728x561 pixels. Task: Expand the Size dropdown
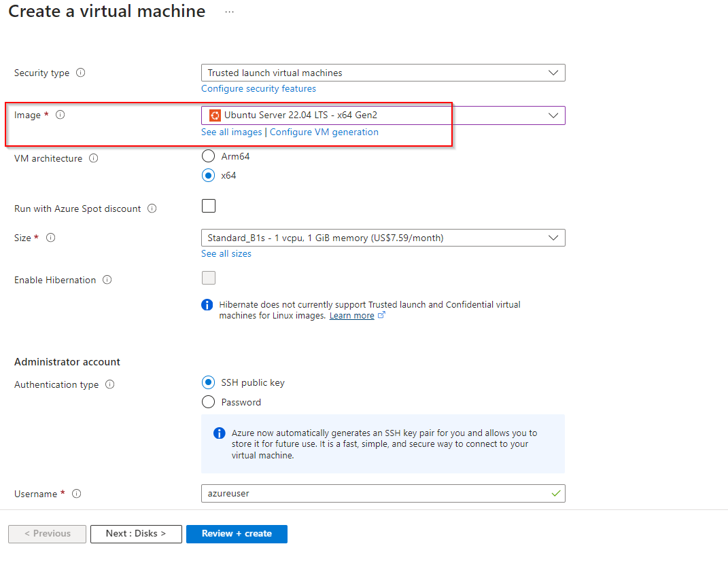383,238
